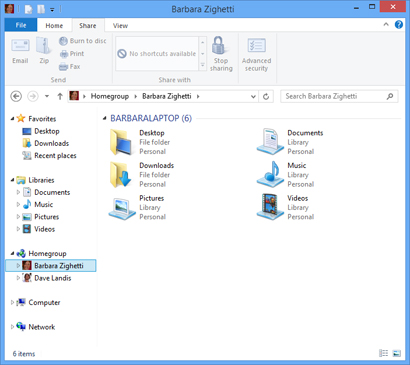Viewport: 410px width, 365px height.
Task: Click Homegroup in the address breadcrumb
Action: click(110, 96)
